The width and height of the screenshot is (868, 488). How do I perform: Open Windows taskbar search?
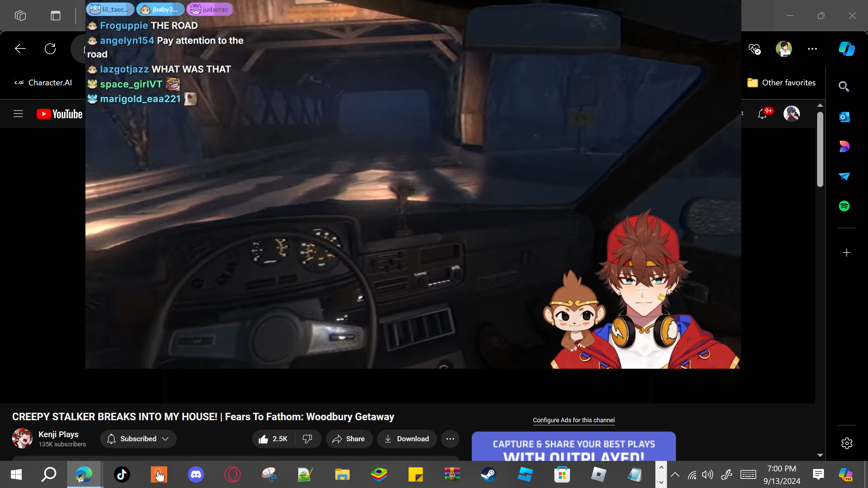click(49, 474)
